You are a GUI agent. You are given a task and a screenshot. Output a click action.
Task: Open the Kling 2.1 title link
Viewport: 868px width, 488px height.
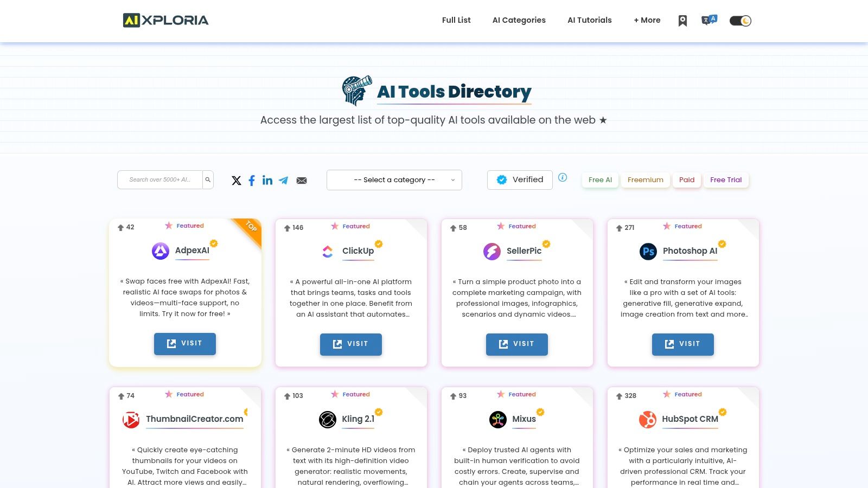(358, 419)
